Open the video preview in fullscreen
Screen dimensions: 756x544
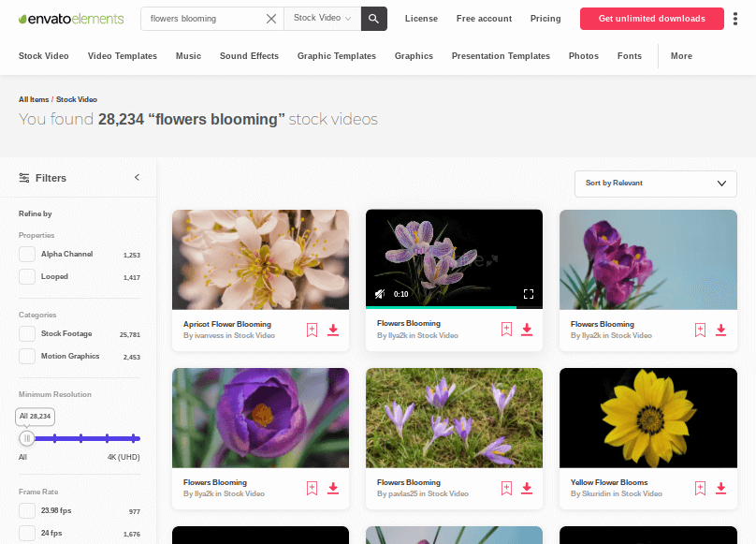point(529,294)
